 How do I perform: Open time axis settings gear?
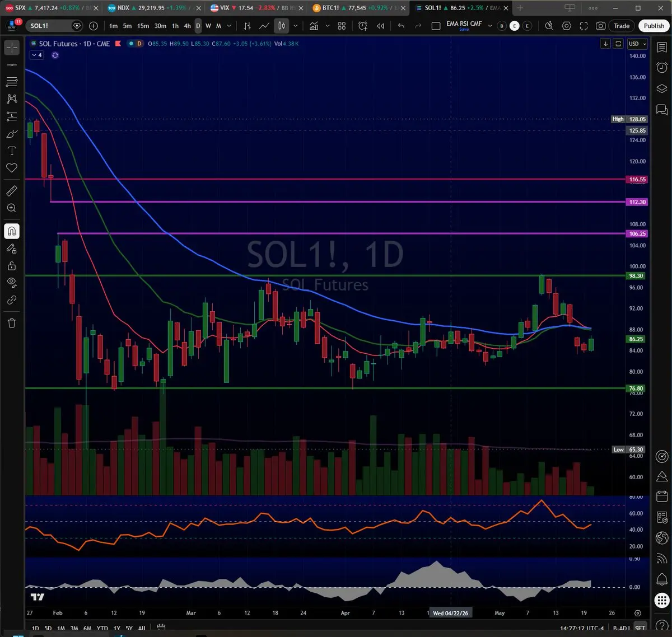tap(637, 613)
